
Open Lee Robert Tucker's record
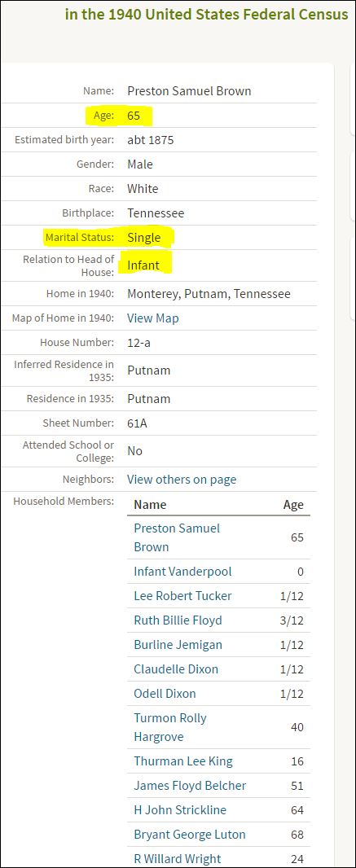click(182, 596)
